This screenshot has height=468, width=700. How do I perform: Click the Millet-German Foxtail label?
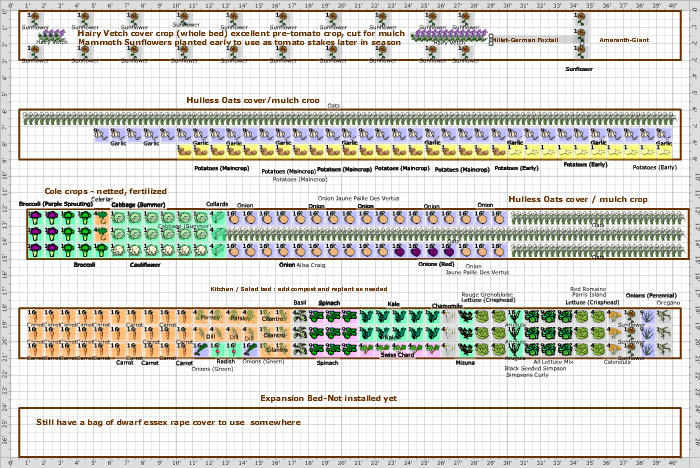click(528, 40)
